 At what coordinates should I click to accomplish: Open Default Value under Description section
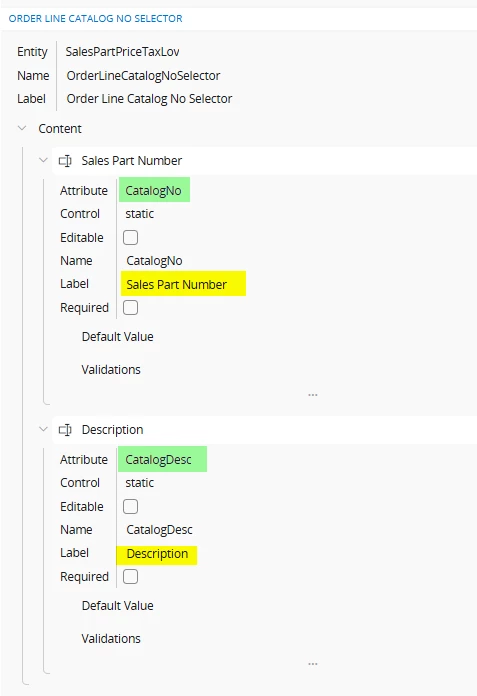click(118, 605)
